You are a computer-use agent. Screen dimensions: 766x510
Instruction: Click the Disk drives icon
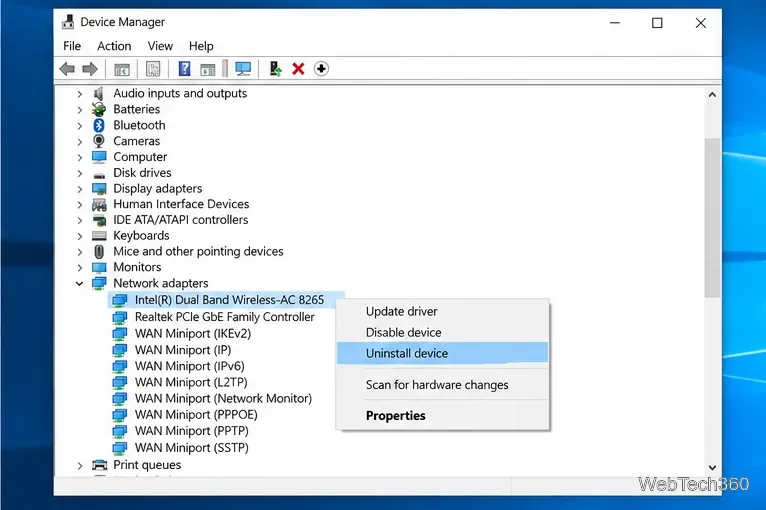[x=99, y=175]
